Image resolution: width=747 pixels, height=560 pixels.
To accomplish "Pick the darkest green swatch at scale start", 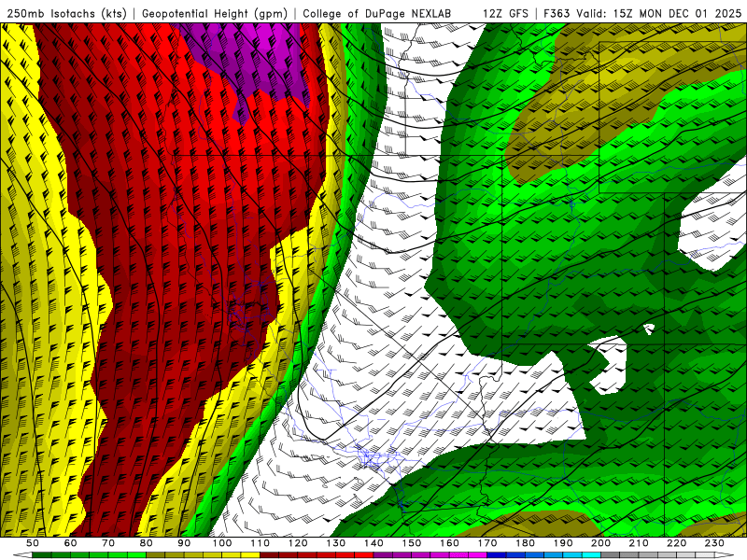I will (x=41, y=555).
